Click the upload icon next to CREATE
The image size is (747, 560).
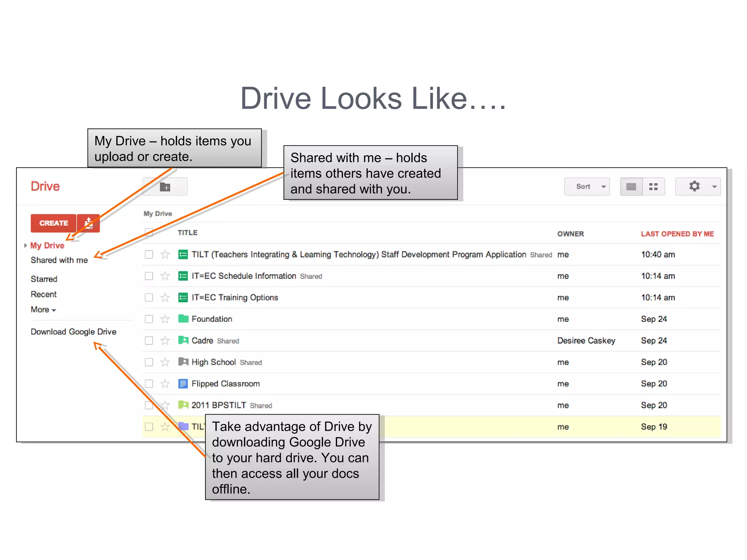[x=89, y=223]
